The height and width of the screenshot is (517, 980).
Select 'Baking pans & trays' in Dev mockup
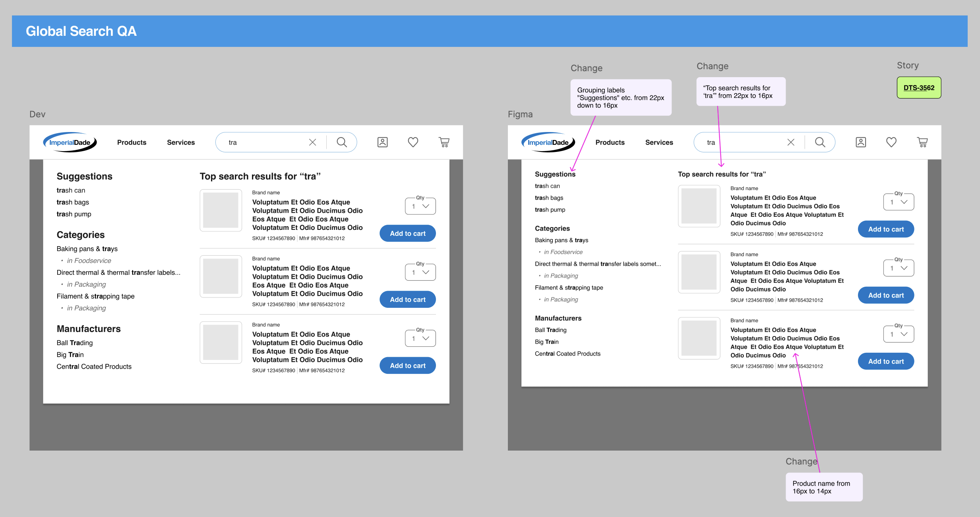coord(87,249)
